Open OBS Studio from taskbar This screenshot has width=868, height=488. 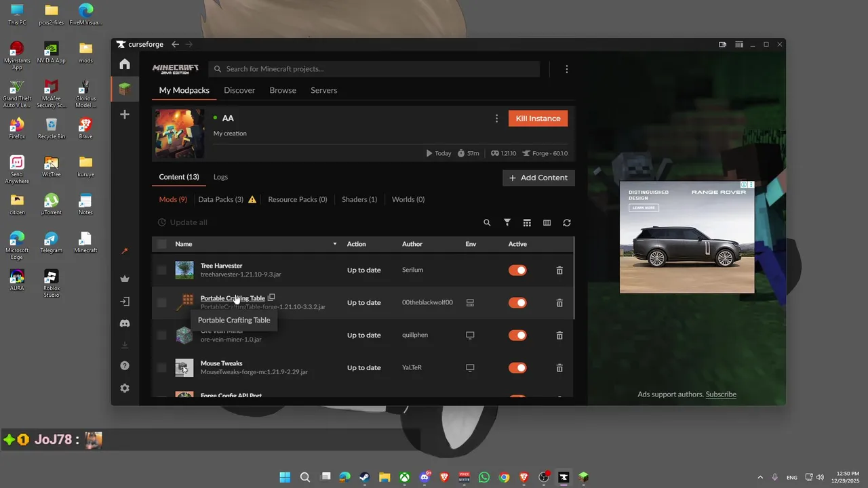[x=544, y=477]
